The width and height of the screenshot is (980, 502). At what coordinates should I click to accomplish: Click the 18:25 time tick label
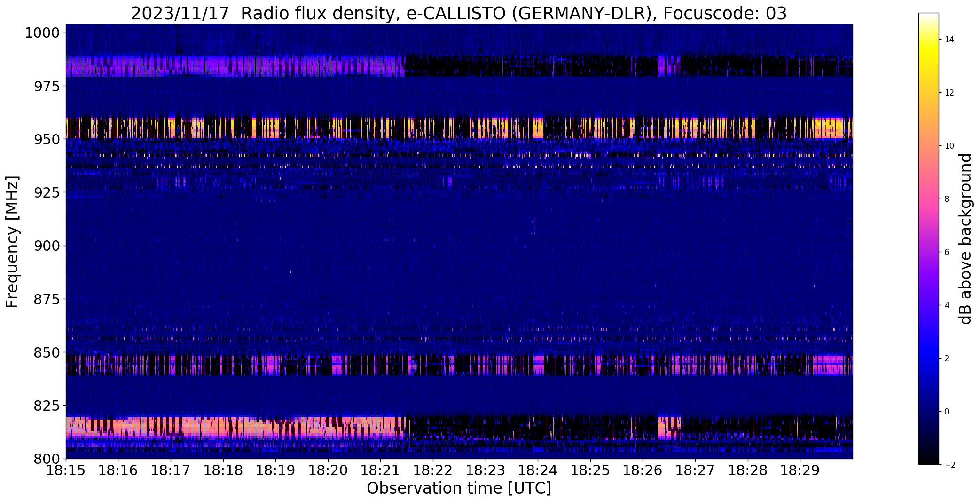tap(591, 470)
